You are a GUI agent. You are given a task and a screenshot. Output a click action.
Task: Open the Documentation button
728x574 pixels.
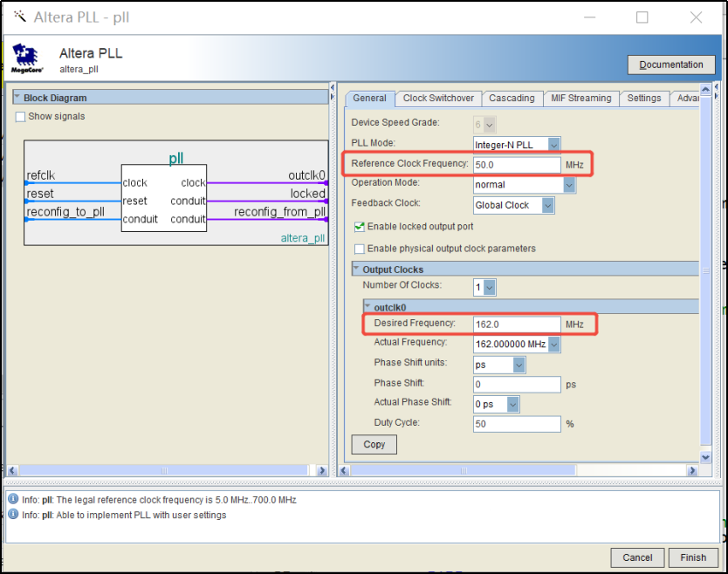[x=671, y=65]
